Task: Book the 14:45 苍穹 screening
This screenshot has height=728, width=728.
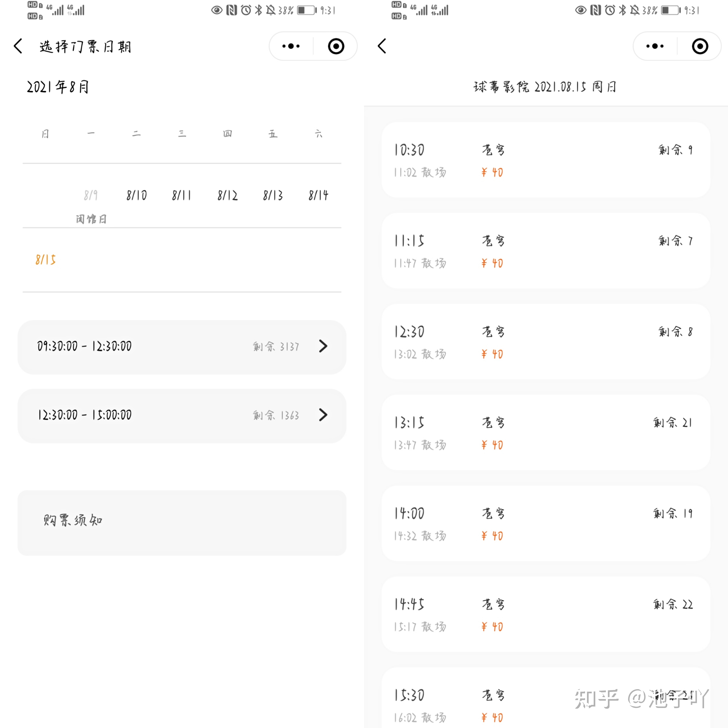Action: click(x=546, y=614)
